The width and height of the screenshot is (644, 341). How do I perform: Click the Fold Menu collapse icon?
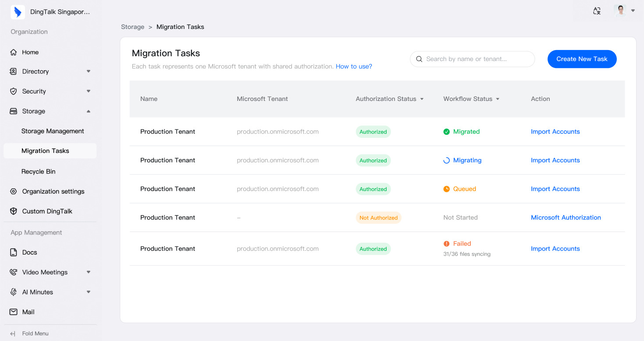pos(13,334)
